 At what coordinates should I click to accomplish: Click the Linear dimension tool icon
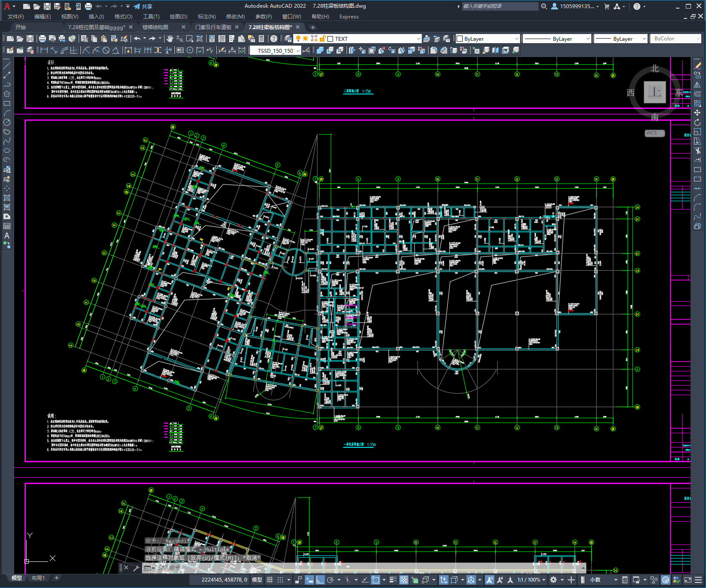tap(44, 50)
